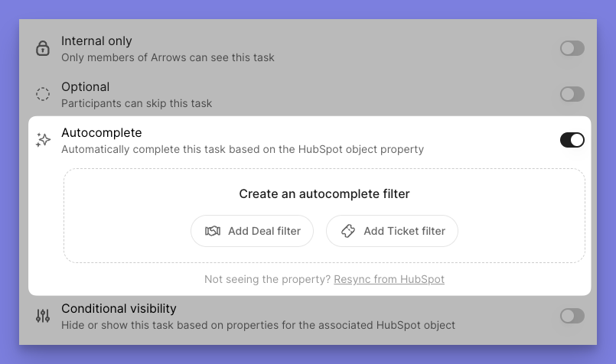Click the Autocomplete description about HubSpot object property
Screen dimensions: 616x364
pos(243,149)
